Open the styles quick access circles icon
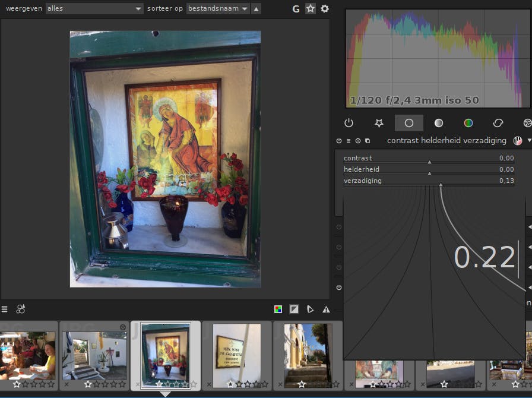 pyautogui.click(x=21, y=309)
